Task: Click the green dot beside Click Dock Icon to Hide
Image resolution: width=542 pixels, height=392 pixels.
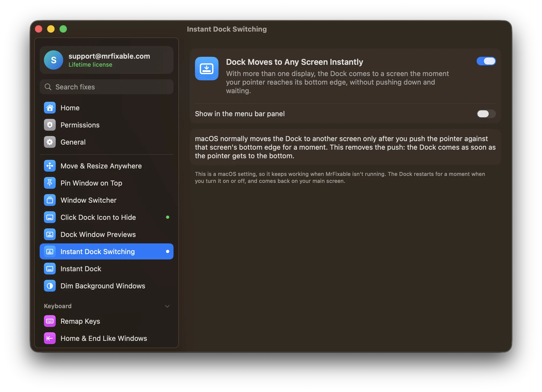Action: pos(168,217)
